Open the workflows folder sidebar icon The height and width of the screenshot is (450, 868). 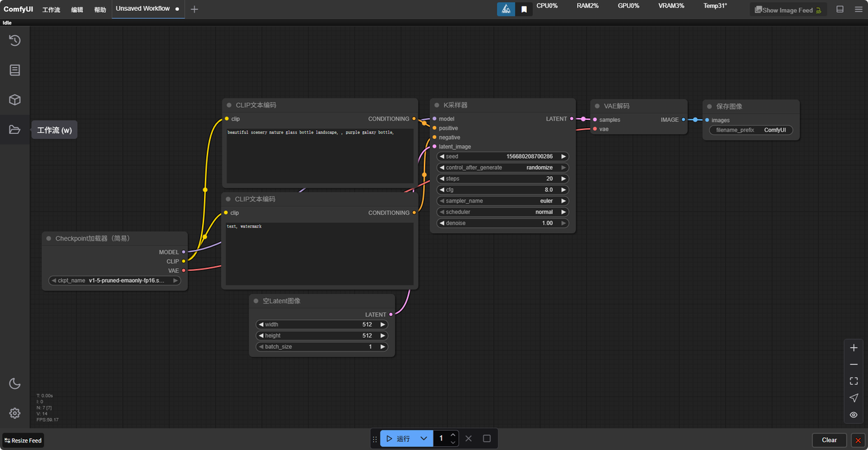point(14,129)
